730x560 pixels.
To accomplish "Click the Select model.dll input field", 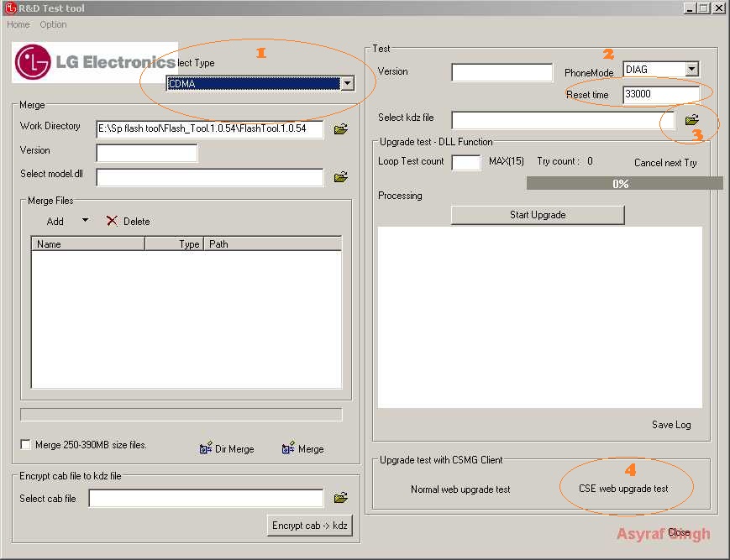I will pyautogui.click(x=209, y=177).
